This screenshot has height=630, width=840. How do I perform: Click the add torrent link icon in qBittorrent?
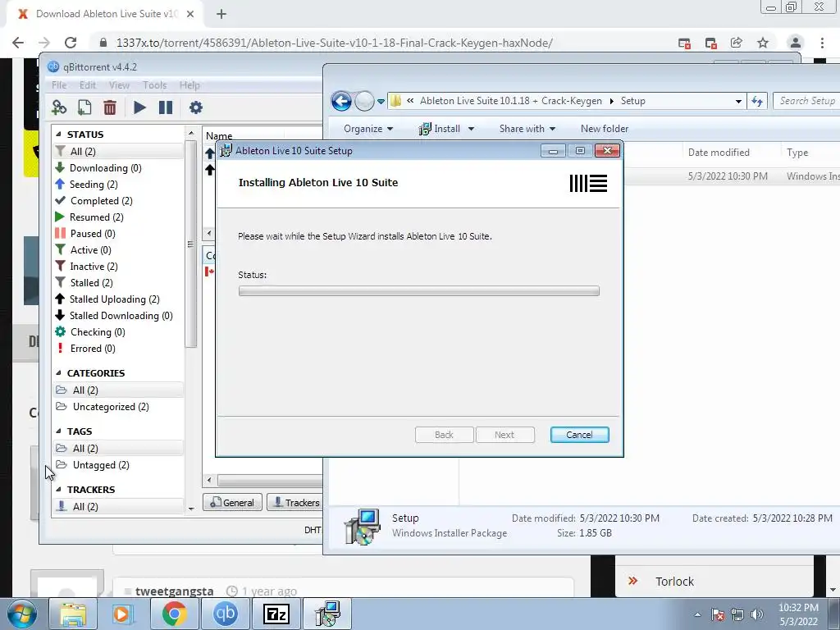(x=59, y=107)
